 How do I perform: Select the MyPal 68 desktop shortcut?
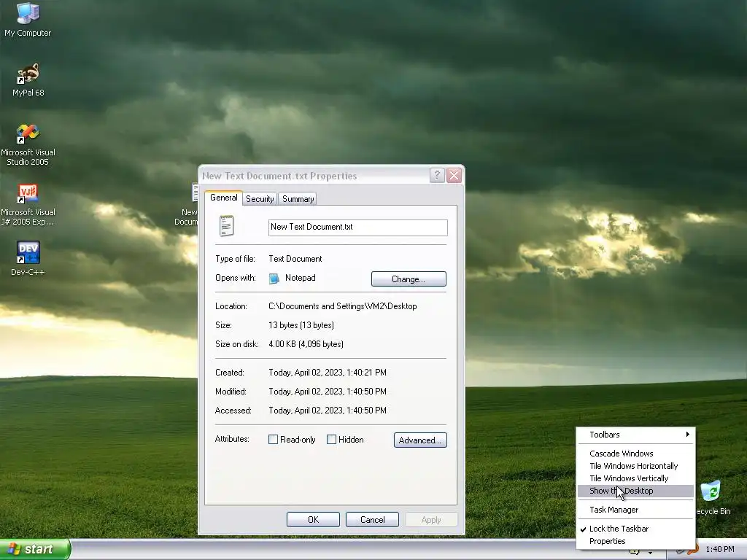coord(28,79)
